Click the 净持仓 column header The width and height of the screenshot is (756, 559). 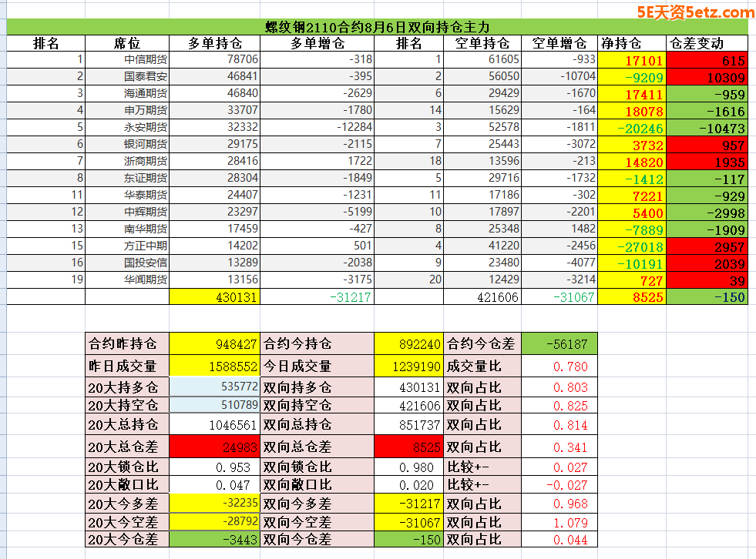click(632, 43)
